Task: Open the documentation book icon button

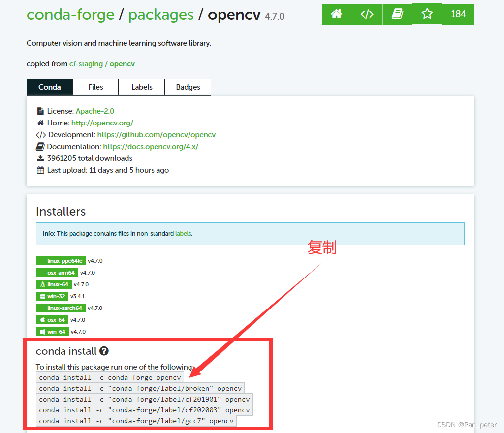Action: coord(397,14)
